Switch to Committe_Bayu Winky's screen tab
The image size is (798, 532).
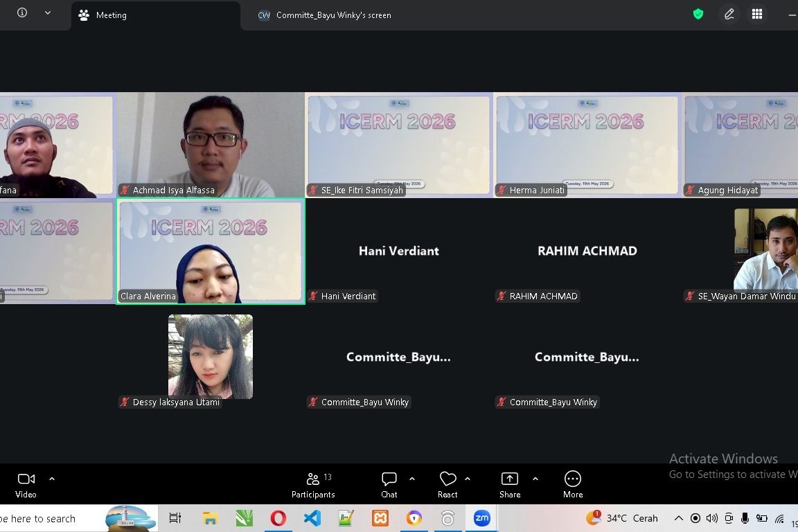coord(325,15)
